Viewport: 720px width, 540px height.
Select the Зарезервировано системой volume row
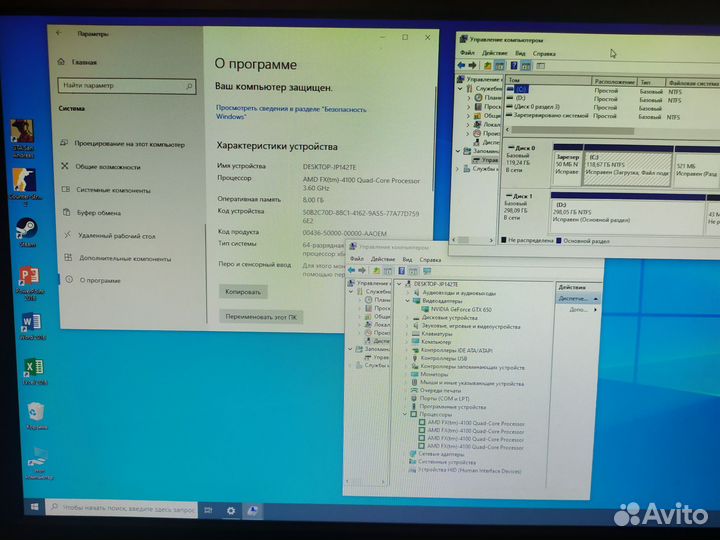coord(613,116)
